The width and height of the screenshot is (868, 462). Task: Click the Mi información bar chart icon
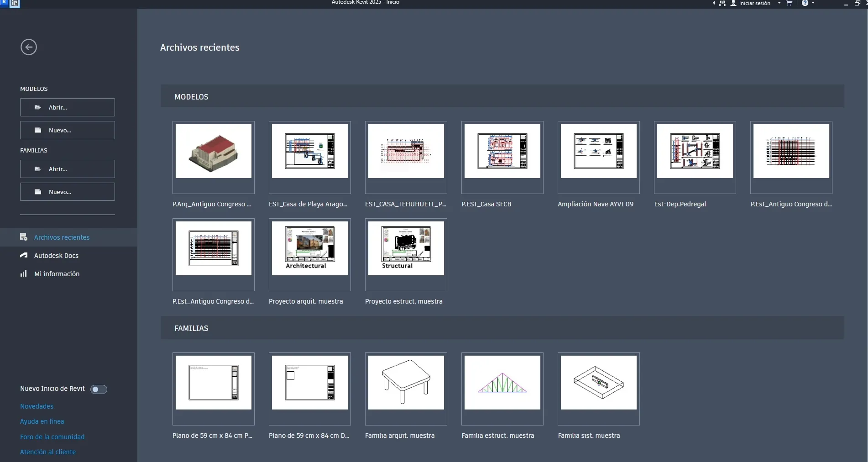click(23, 274)
